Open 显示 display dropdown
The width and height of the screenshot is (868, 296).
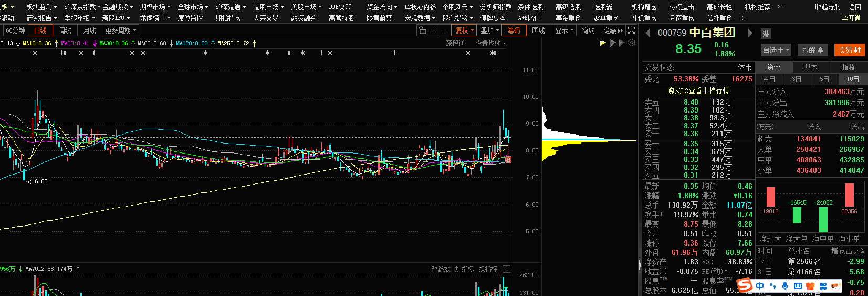pyautogui.click(x=564, y=30)
